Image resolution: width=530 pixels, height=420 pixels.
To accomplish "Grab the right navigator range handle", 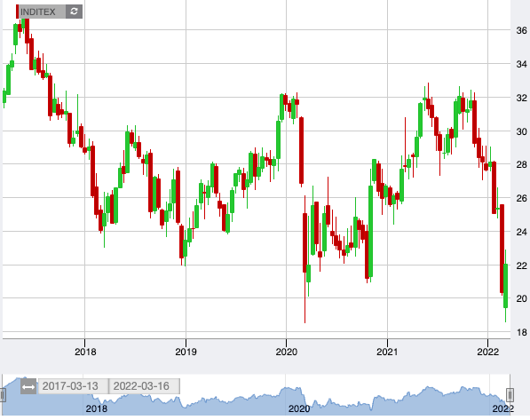I will coord(510,395).
